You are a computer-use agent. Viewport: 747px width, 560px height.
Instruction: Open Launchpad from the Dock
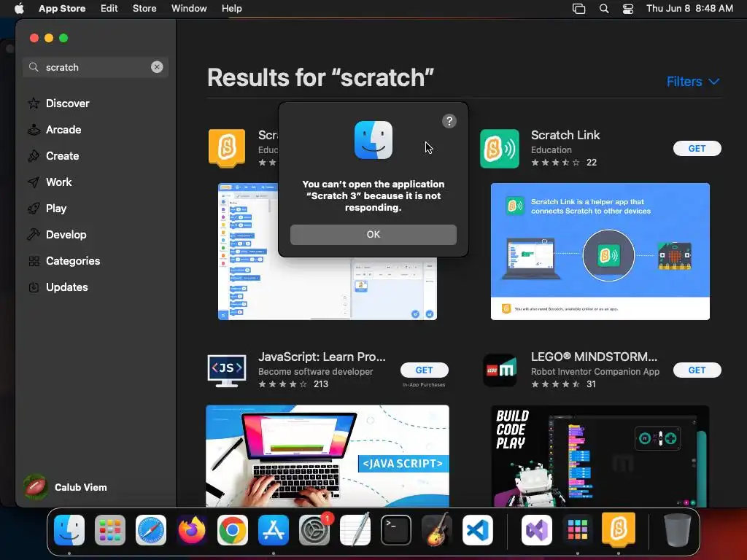click(x=110, y=530)
